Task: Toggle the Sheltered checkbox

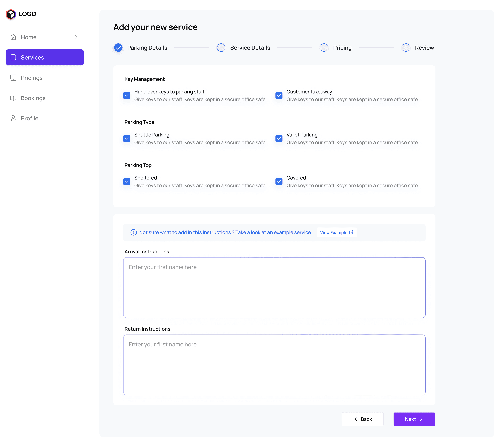Action: pyautogui.click(x=127, y=182)
